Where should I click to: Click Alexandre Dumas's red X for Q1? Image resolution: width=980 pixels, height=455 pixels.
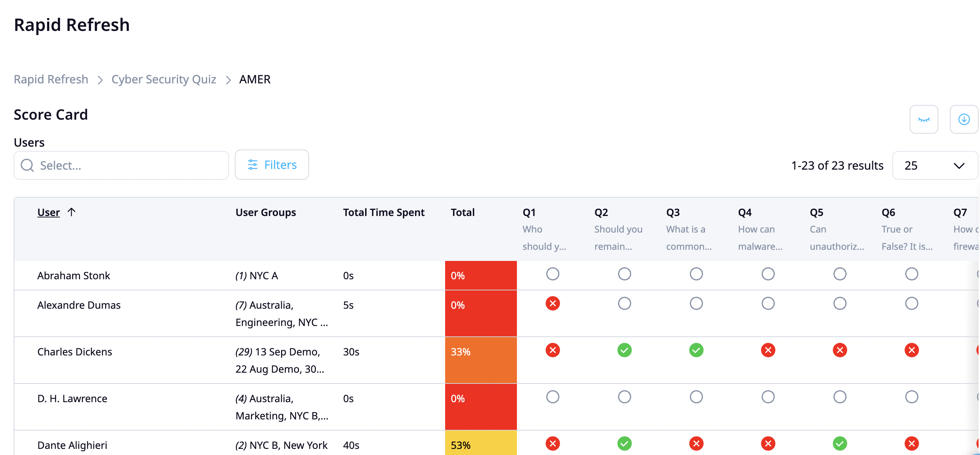(x=553, y=303)
